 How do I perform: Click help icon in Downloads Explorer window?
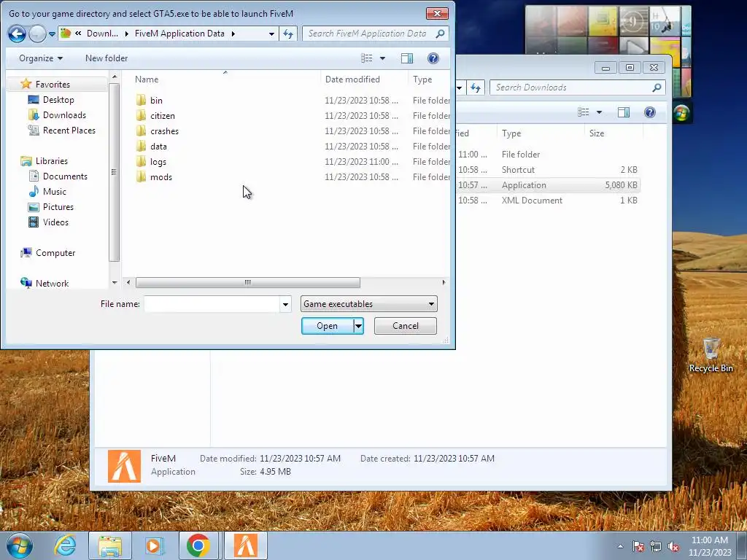tap(650, 112)
